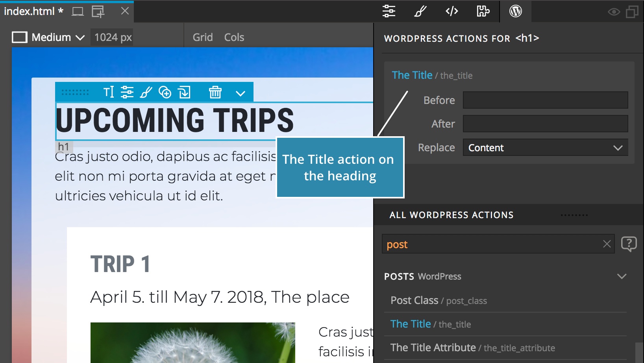Click the drag handle on element toolbar

click(x=75, y=93)
